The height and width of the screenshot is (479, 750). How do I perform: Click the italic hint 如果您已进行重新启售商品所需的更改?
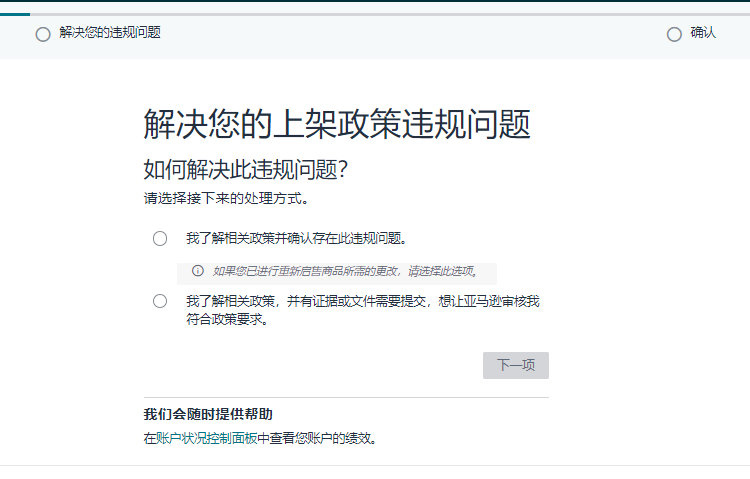click(345, 271)
